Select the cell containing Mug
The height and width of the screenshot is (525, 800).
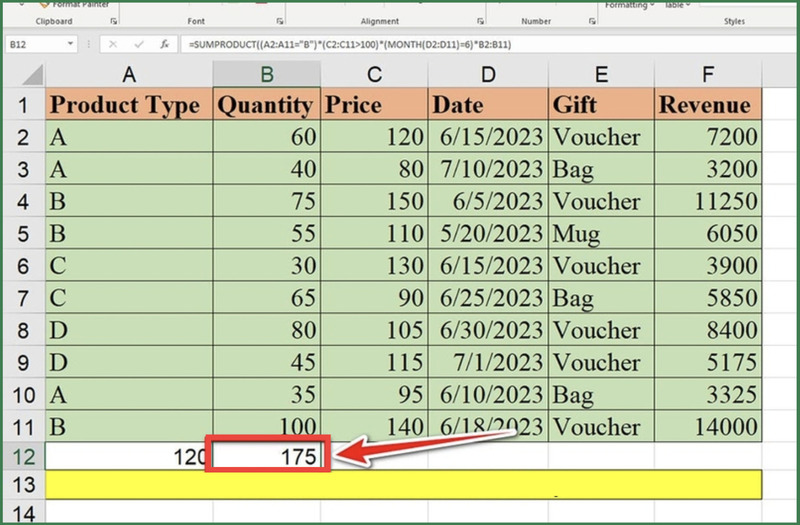pos(600,234)
